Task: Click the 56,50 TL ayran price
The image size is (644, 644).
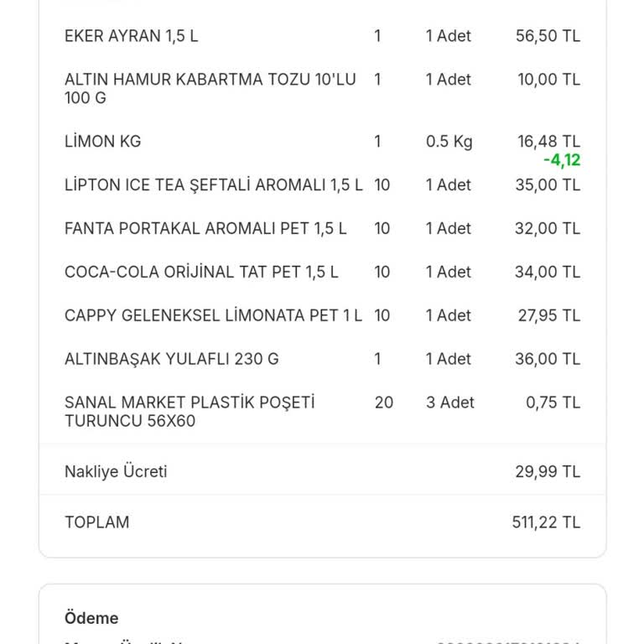Action: click(x=548, y=36)
